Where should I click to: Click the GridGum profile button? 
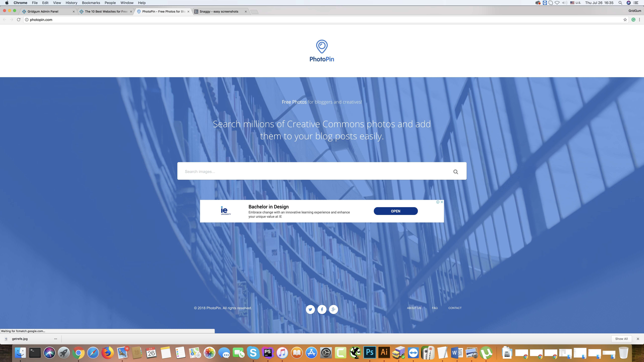point(634,11)
